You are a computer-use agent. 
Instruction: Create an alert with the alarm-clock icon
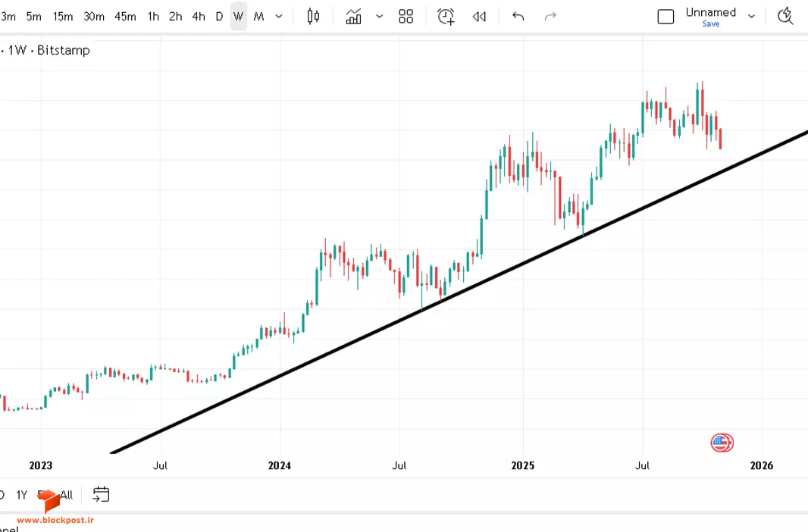[x=446, y=17]
